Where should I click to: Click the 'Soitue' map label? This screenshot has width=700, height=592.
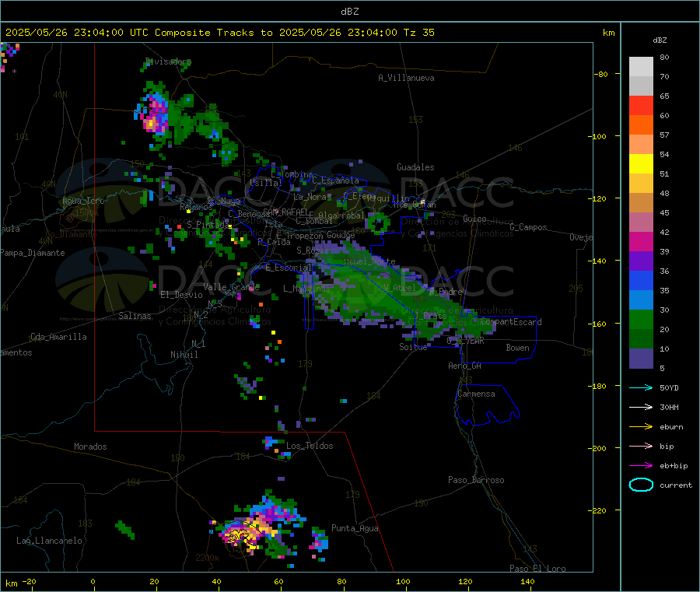pyautogui.click(x=413, y=347)
